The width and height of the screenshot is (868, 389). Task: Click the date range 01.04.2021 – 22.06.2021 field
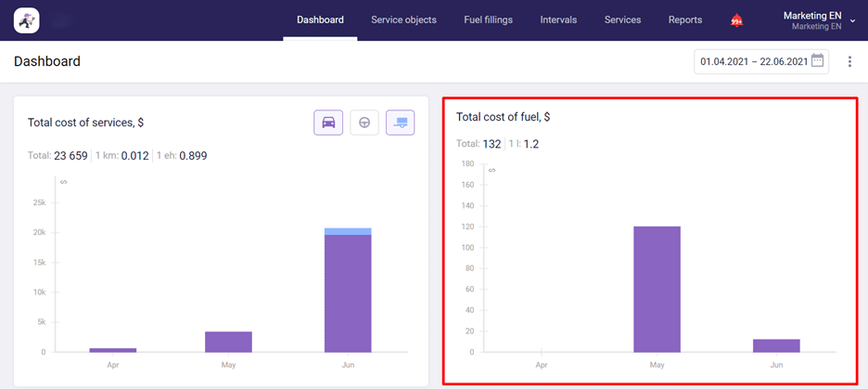[754, 61]
